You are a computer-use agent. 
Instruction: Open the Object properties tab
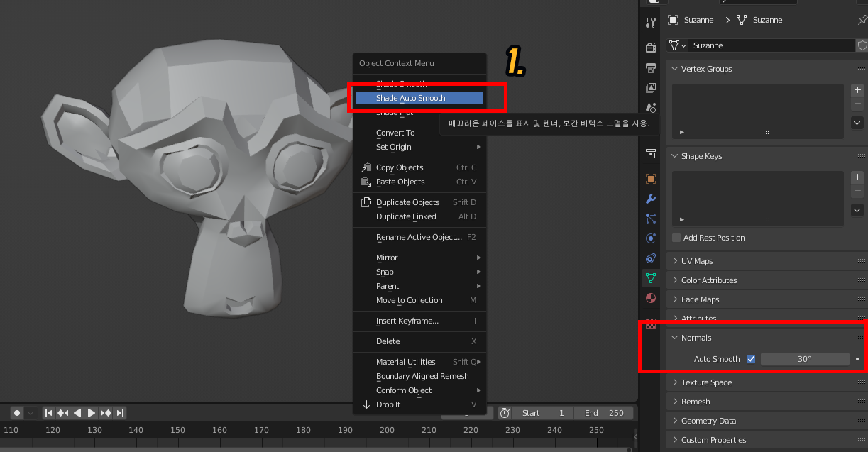650,178
